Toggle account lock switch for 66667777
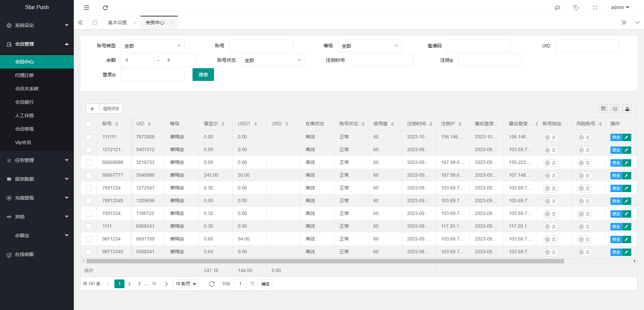Image resolution: width=644 pixels, height=310 pixels. pyautogui.click(x=550, y=176)
